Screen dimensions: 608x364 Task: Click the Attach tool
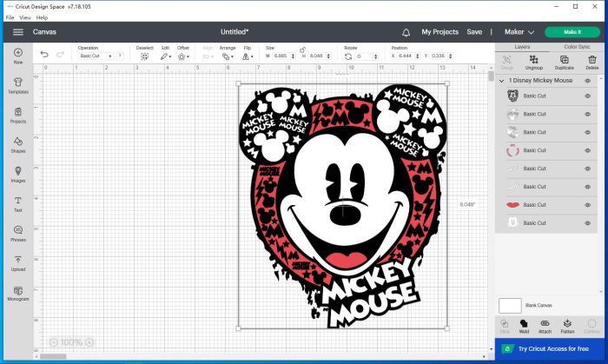[x=545, y=324]
